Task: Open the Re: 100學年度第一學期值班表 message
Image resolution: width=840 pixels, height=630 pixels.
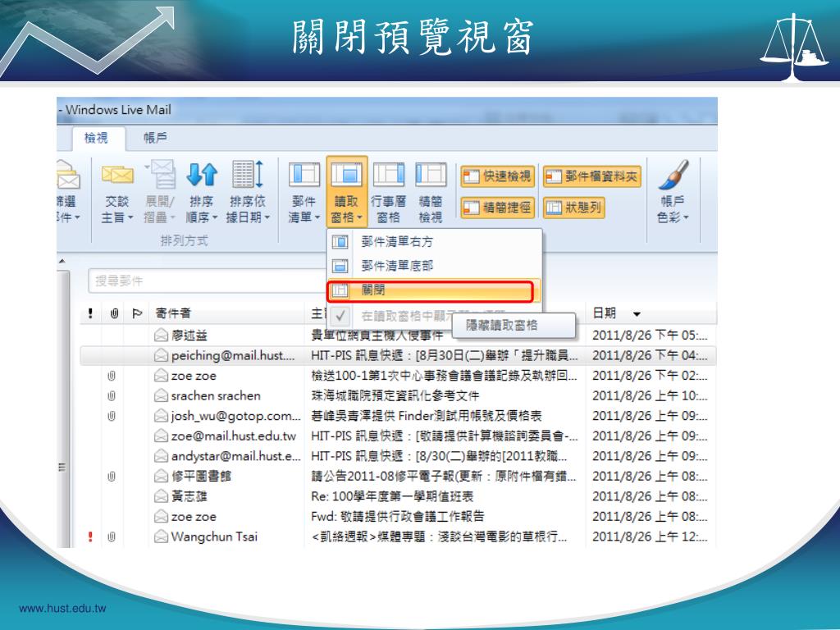Action: point(391,496)
